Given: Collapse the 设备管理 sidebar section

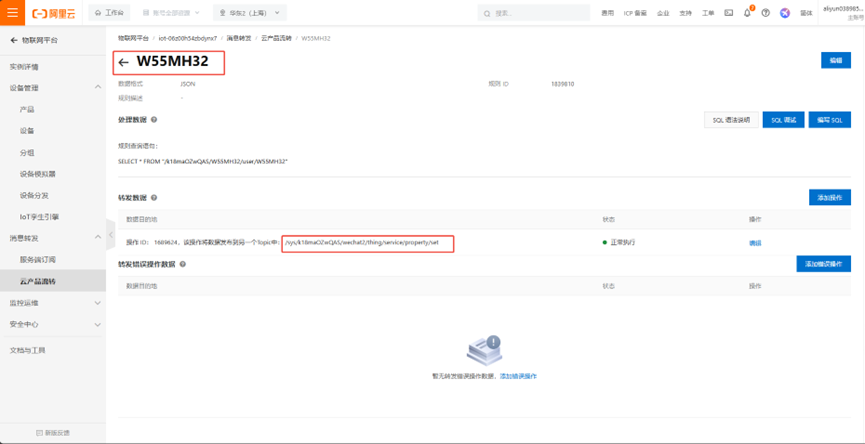Looking at the screenshot, I should [x=97, y=88].
